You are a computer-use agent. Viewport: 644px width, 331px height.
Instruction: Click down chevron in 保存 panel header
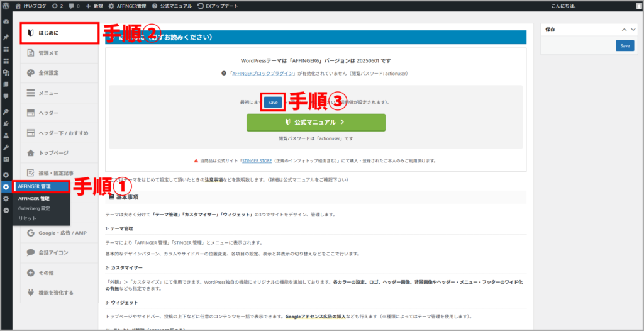click(x=633, y=30)
